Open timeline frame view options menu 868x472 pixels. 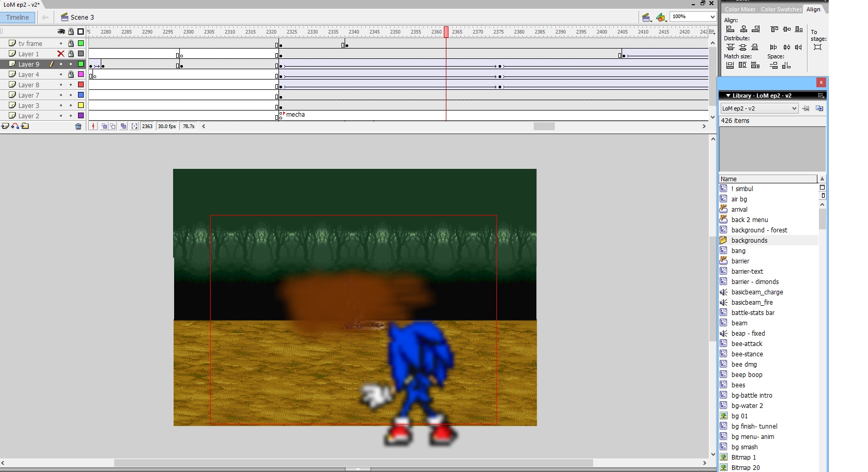pyautogui.click(x=712, y=31)
